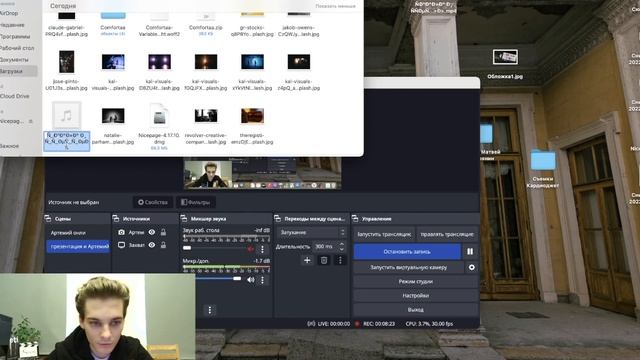Open Документы in Finder sidebar
This screenshot has width=640, height=360.
[14, 60]
